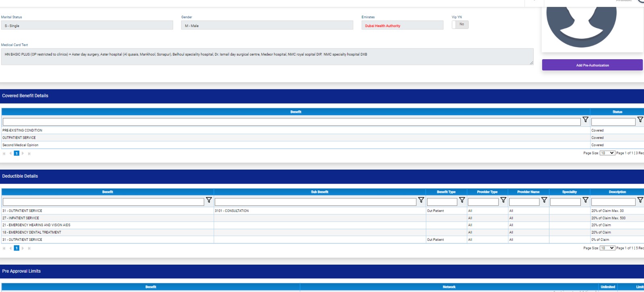Open Page Size dropdown in Covered Benefit grid
The image size is (644, 292).
click(607, 153)
